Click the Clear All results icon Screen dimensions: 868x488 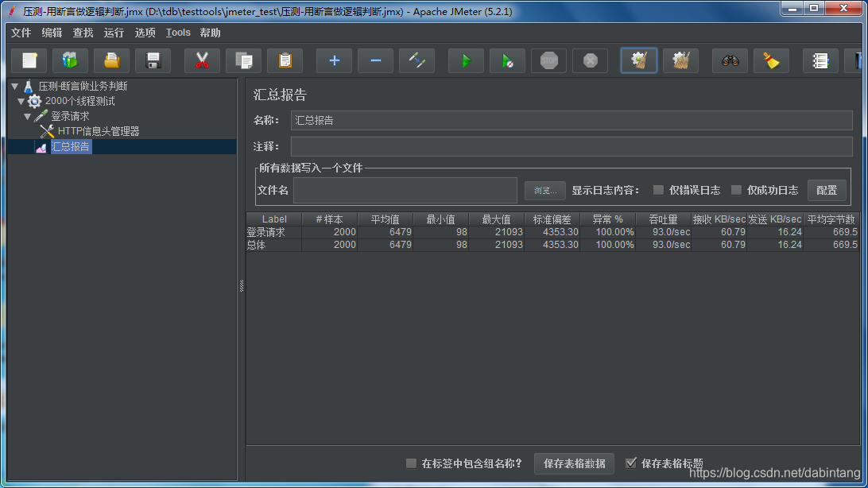coord(681,60)
